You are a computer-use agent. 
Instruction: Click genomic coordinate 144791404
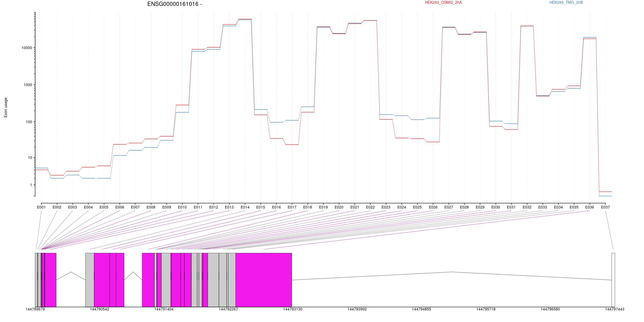click(164, 309)
